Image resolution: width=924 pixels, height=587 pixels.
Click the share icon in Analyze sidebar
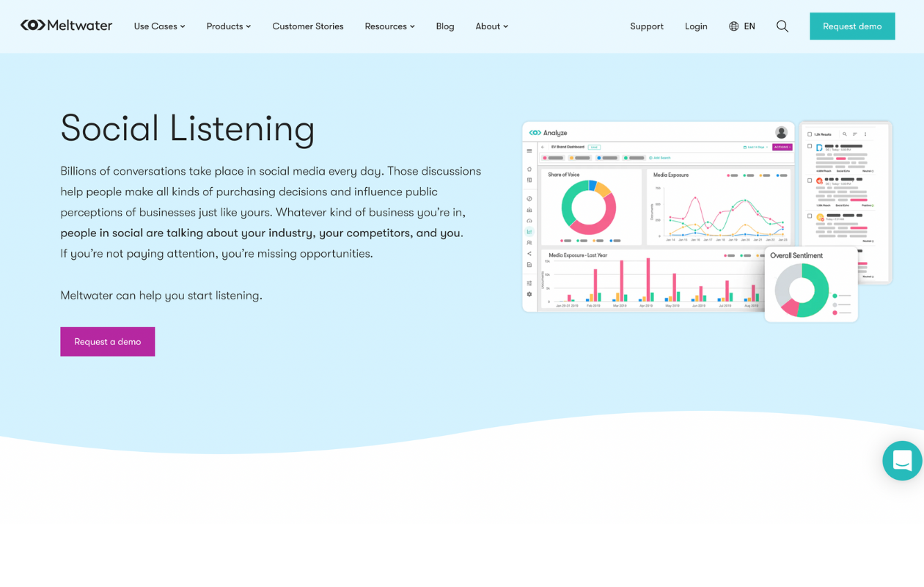point(529,254)
